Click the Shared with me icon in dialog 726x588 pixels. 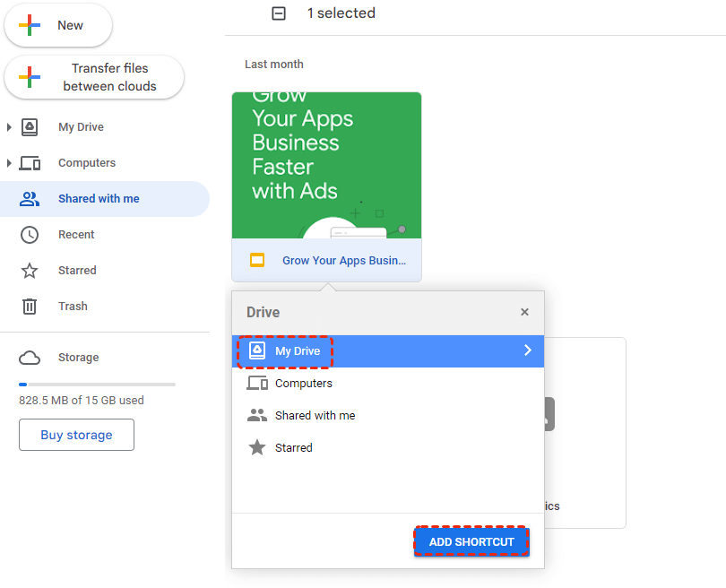[257, 415]
